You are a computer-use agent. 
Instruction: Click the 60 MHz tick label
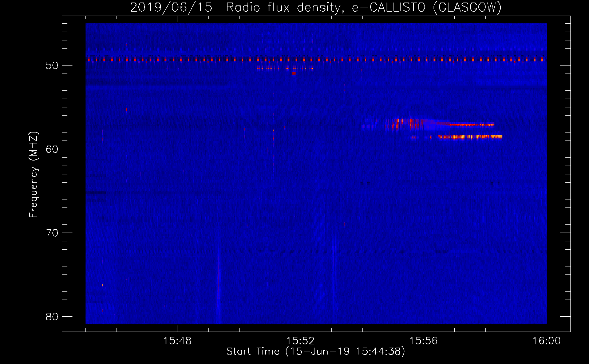(x=52, y=149)
